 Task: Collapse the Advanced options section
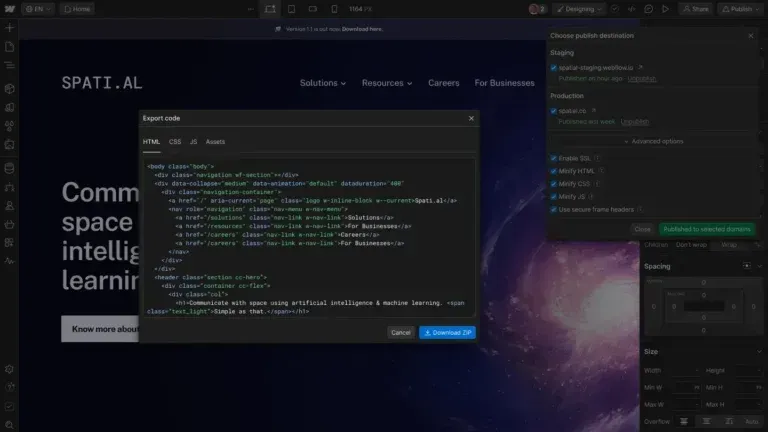(653, 141)
